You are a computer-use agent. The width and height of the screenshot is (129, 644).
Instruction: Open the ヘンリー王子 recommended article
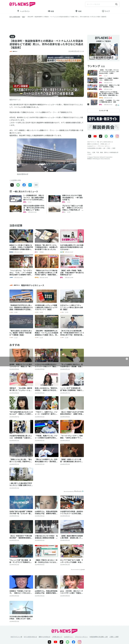click(72, 383)
